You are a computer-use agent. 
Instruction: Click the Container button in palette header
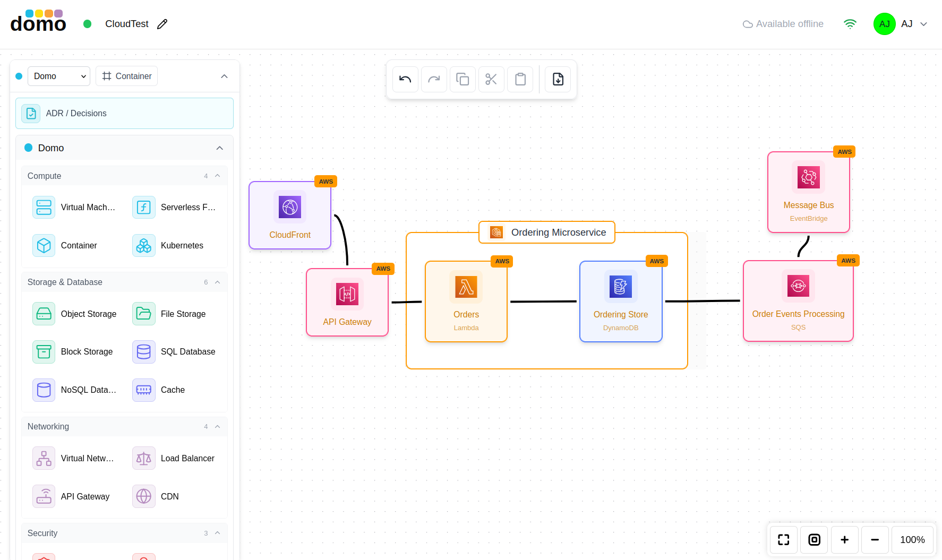click(127, 76)
